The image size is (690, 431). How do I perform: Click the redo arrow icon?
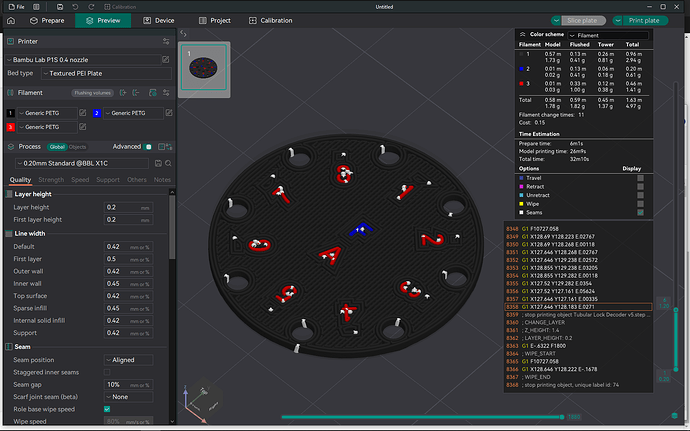tap(91, 7)
